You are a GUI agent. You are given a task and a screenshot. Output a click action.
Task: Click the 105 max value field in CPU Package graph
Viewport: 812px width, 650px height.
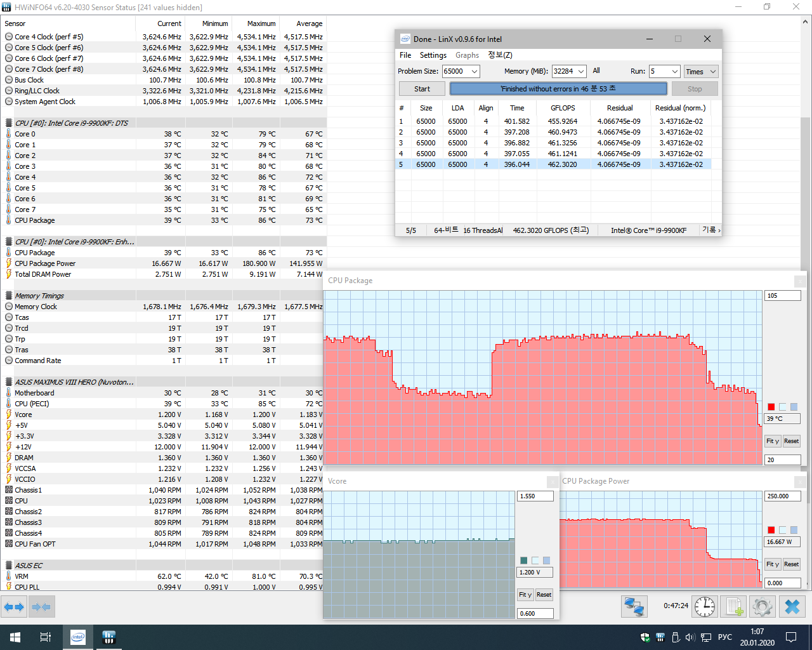[x=782, y=296]
